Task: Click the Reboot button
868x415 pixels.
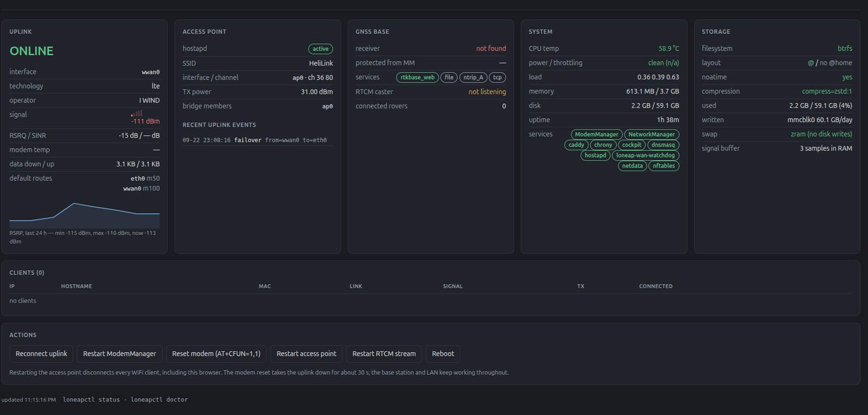Action: pos(443,354)
